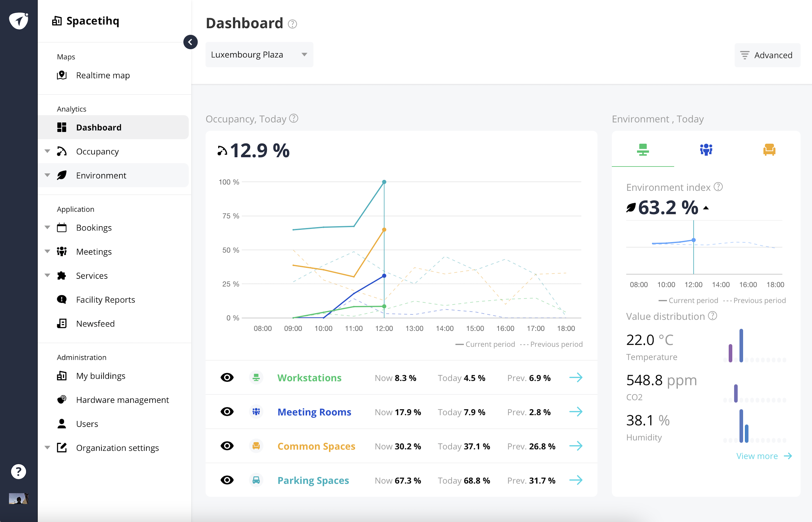812x522 pixels.
Task: Click the building icon next to Spacetihq
Action: click(57, 21)
